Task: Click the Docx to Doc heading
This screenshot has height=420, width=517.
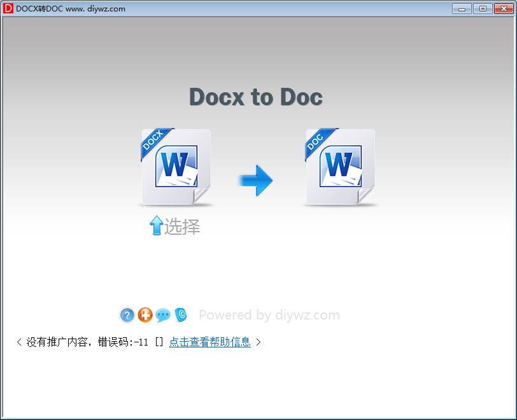Action: [x=256, y=97]
